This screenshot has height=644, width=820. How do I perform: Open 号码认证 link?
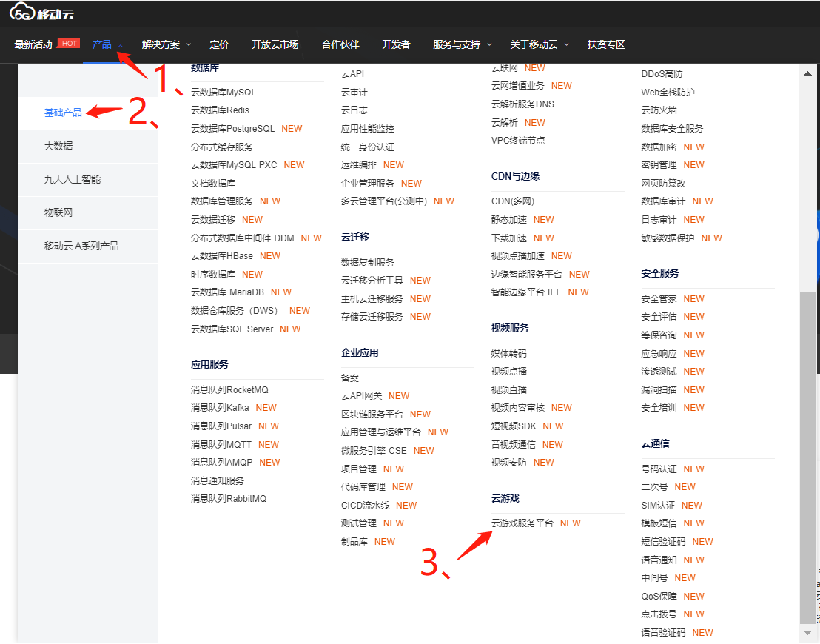659,469
